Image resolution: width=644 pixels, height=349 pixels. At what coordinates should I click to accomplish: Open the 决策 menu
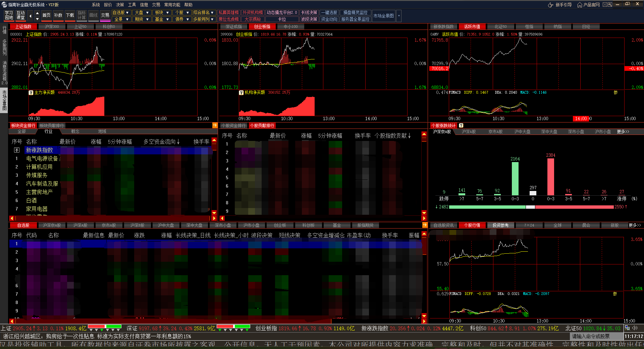pyautogui.click(x=120, y=5)
